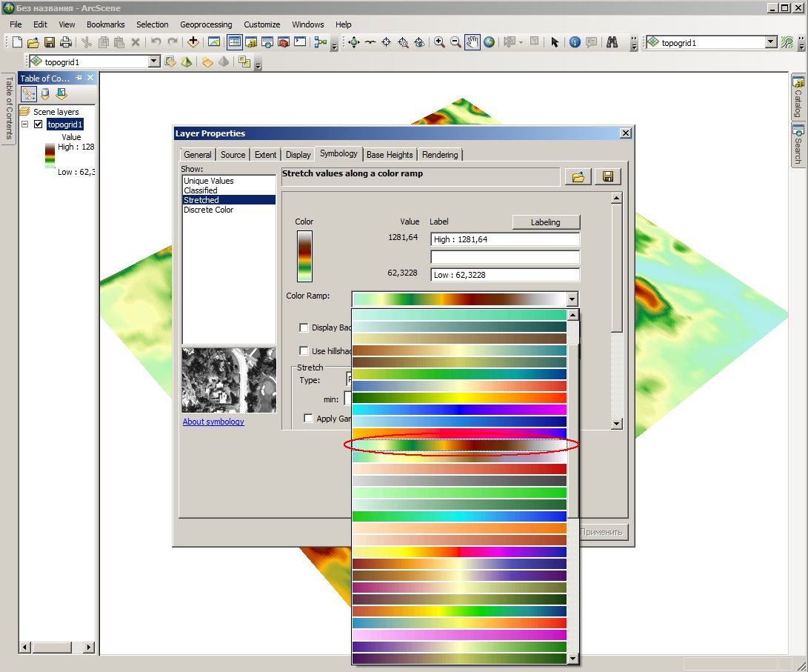Close the Layer Properties dialog

(x=626, y=133)
